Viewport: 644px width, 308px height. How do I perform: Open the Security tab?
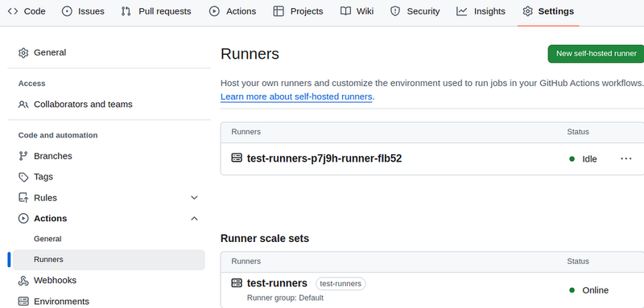click(x=415, y=11)
